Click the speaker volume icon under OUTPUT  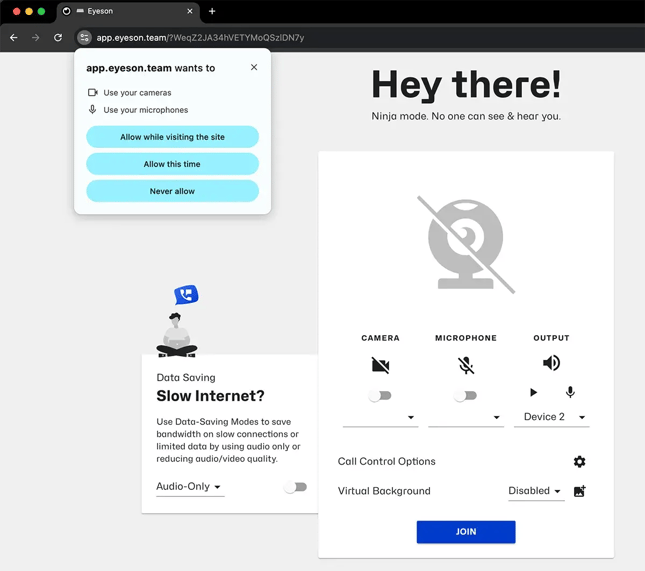pyautogui.click(x=551, y=362)
